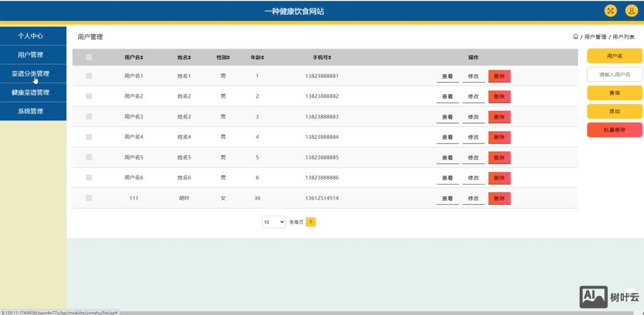
Task: Edit 用户名4 with 修改 button
Action: 473,137
